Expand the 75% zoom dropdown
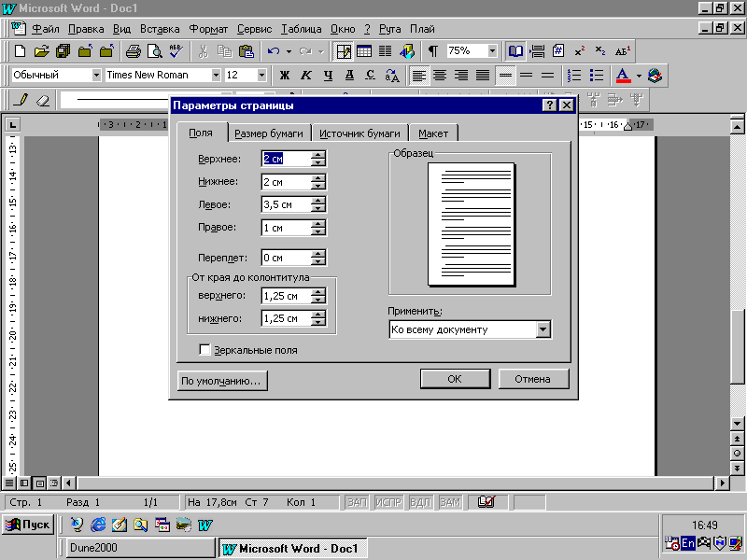Screen dimensions: 747x560 click(x=492, y=51)
